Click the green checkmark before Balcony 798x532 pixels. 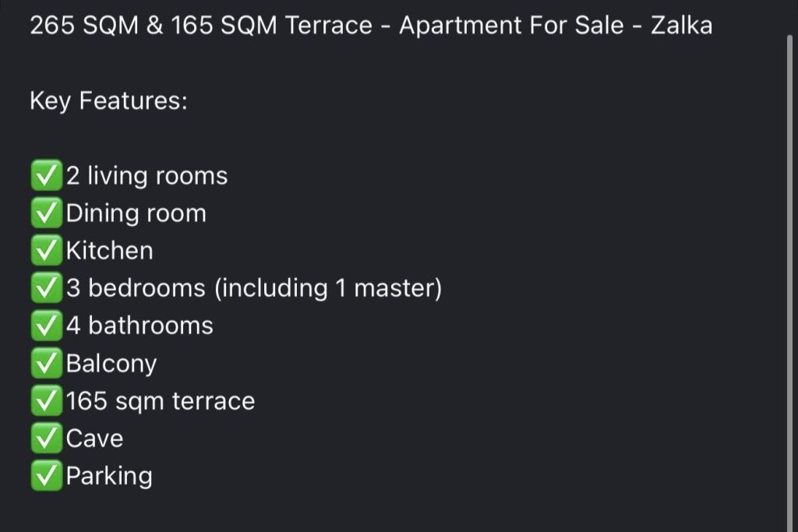coord(46,363)
